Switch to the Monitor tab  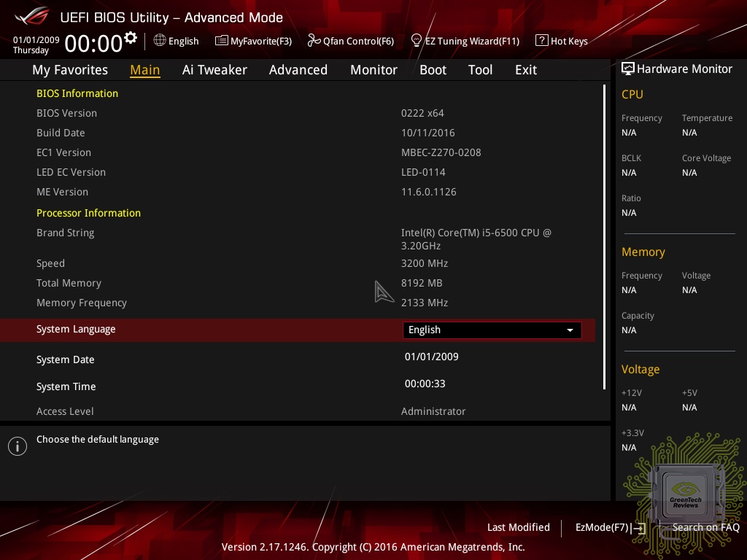click(373, 70)
